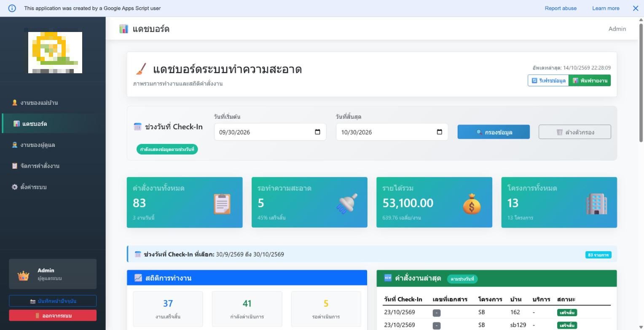Click the NEW icon beside คำสั่งงานล่าสุด
Screen dimensions: 644x330
[388, 278]
